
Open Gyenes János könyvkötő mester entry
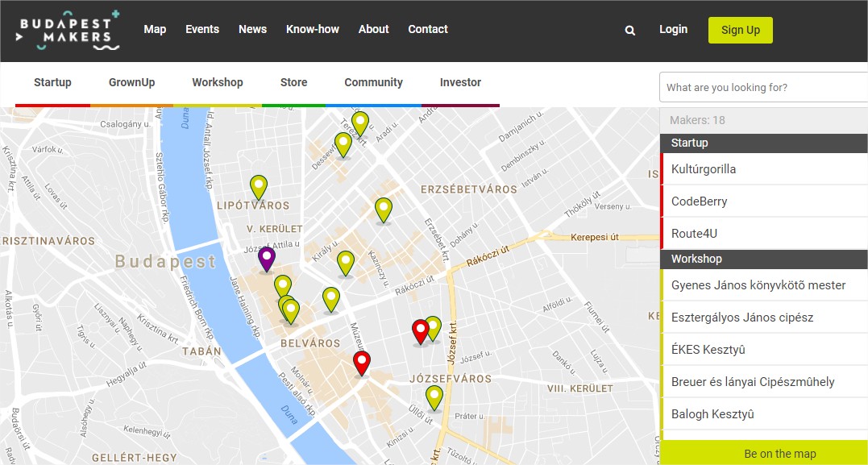764,285
